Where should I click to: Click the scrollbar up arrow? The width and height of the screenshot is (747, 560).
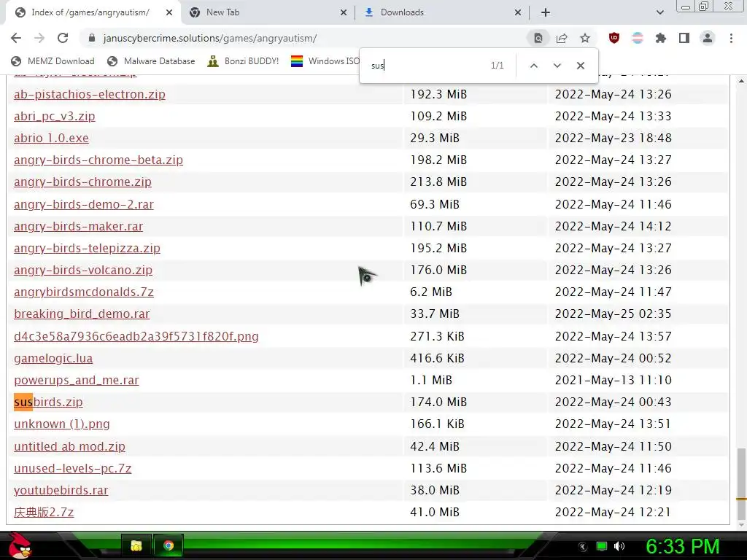point(741,81)
